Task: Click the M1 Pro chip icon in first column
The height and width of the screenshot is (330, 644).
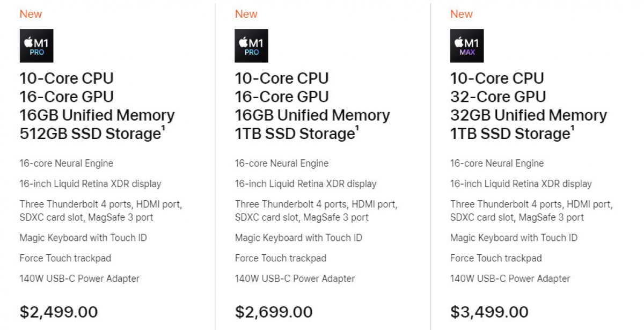Action: [x=36, y=46]
